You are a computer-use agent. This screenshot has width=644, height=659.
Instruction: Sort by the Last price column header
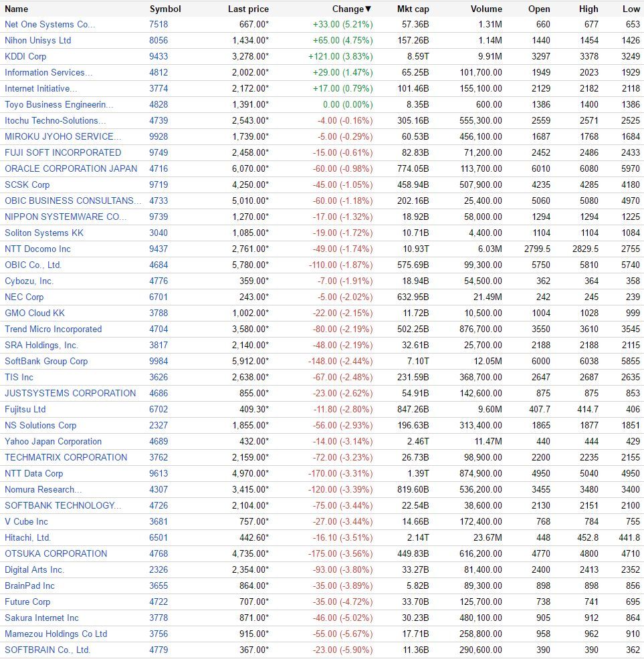tap(248, 9)
